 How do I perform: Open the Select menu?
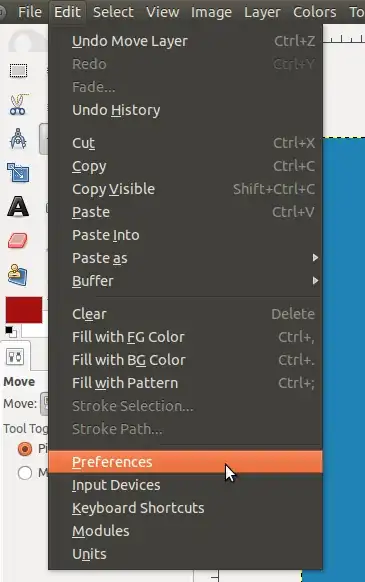pyautogui.click(x=113, y=12)
